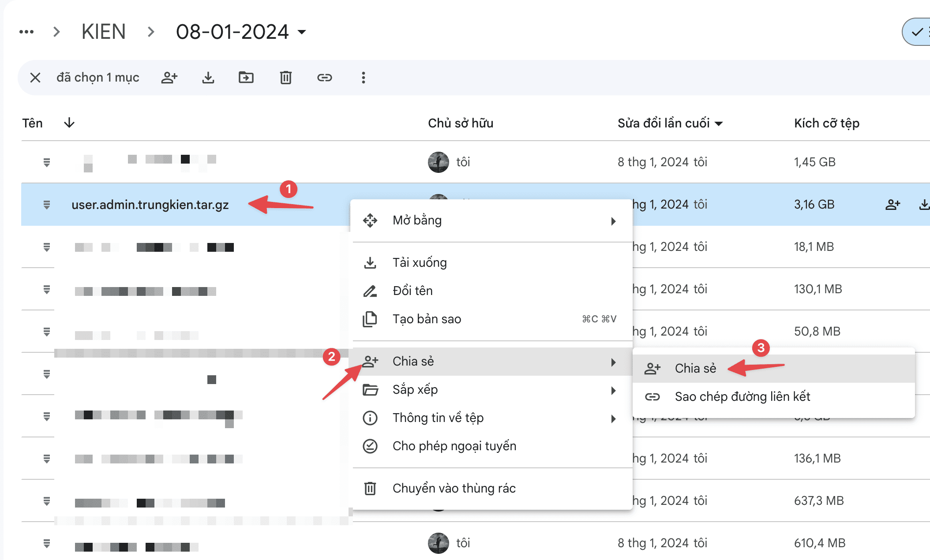
Task: Clear selection using the X icon
Action: [35, 78]
